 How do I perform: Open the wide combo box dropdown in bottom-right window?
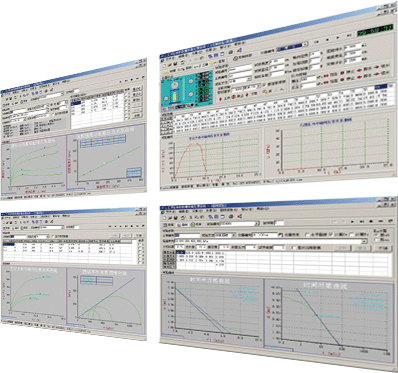coord(364,241)
